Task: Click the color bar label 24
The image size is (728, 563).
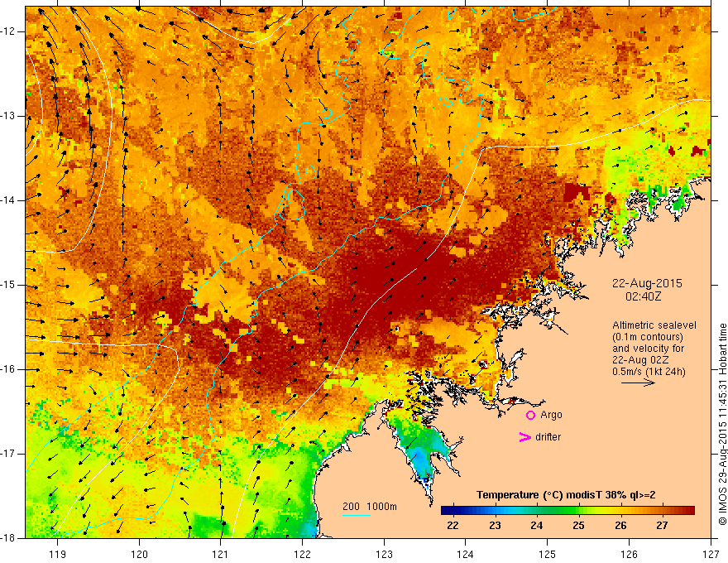Action: point(537,526)
